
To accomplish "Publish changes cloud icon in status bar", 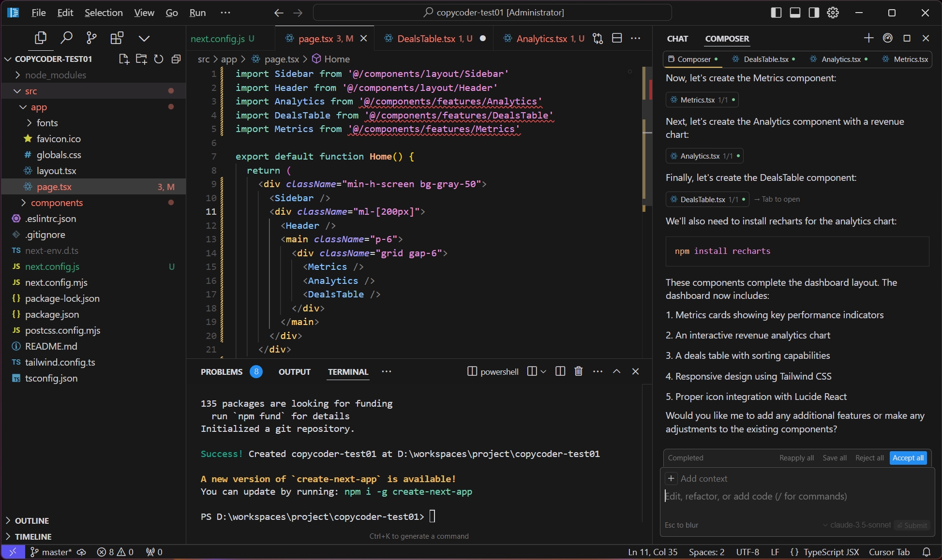I will [82, 552].
